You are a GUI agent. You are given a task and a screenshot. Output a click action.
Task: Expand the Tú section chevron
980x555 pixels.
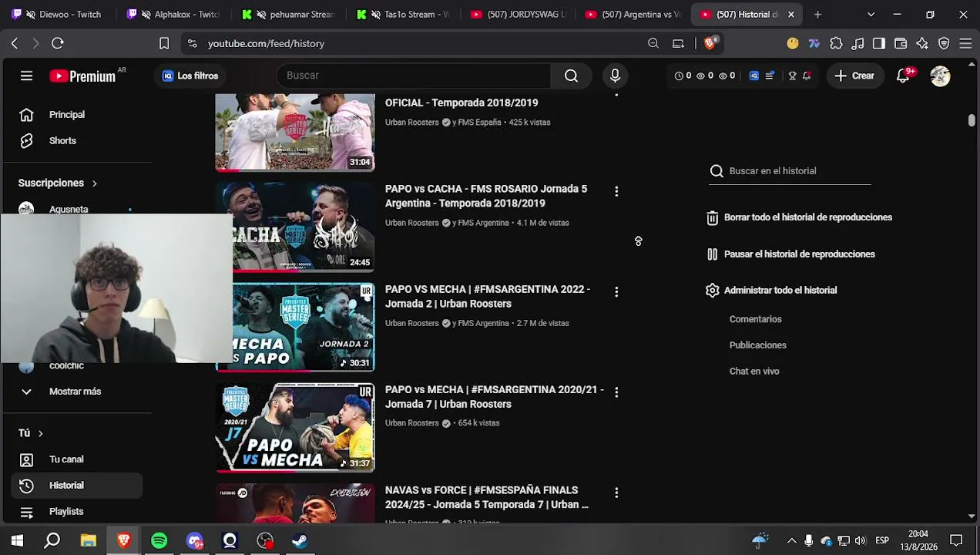(40, 433)
